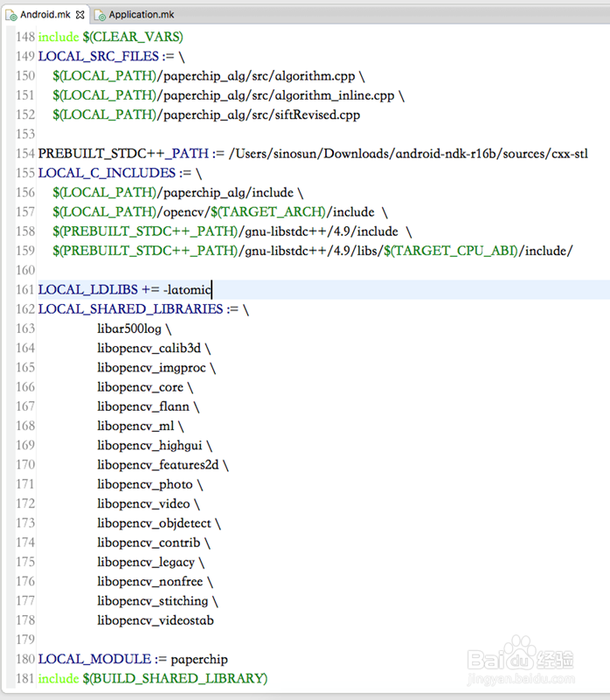Click libopencv_nonfree entry

pyautogui.click(x=150, y=581)
